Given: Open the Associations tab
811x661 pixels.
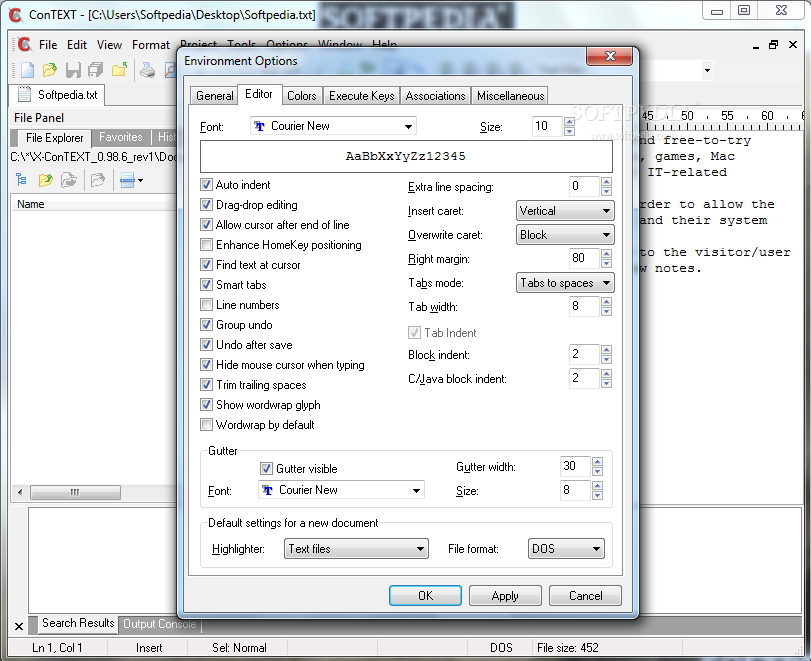Looking at the screenshot, I should (435, 96).
